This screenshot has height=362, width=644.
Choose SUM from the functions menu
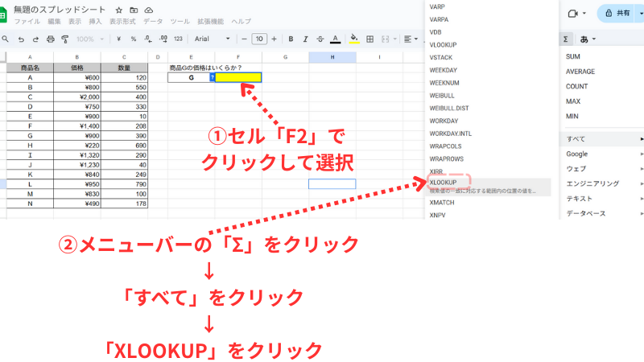(573, 57)
